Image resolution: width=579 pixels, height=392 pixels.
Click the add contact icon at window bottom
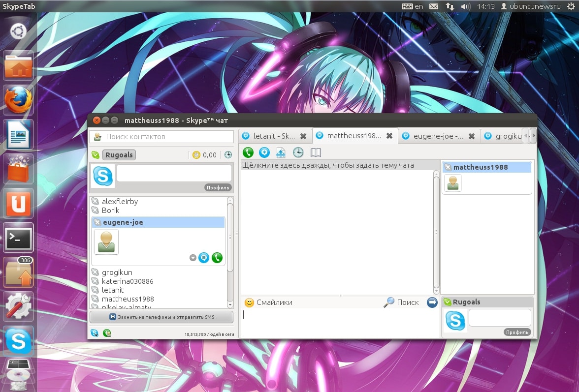[107, 333]
